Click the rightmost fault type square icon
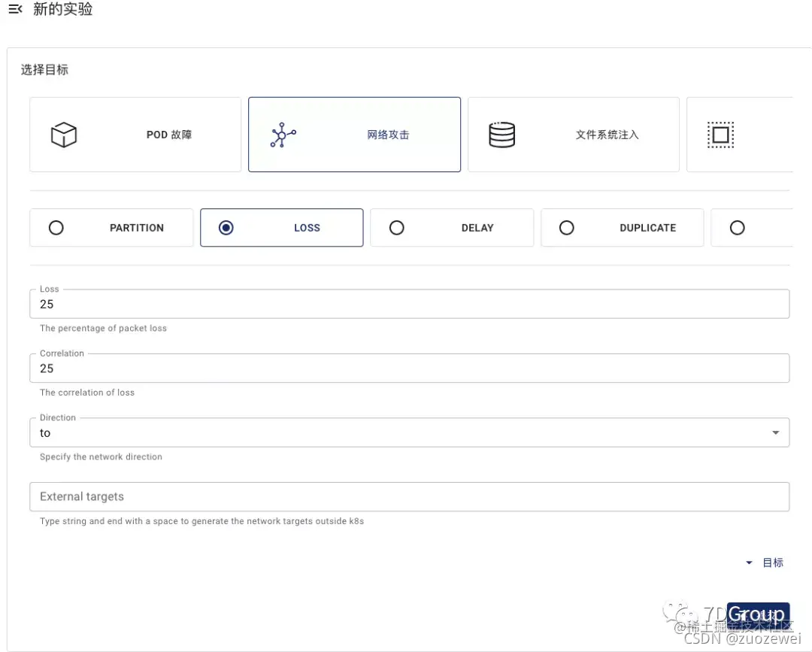This screenshot has width=812, height=652. (x=720, y=134)
